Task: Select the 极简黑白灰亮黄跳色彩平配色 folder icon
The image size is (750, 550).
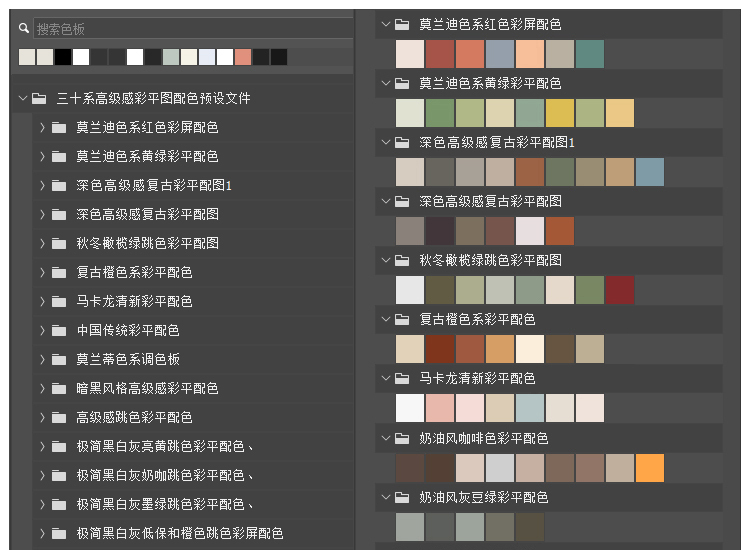Action: tap(59, 447)
